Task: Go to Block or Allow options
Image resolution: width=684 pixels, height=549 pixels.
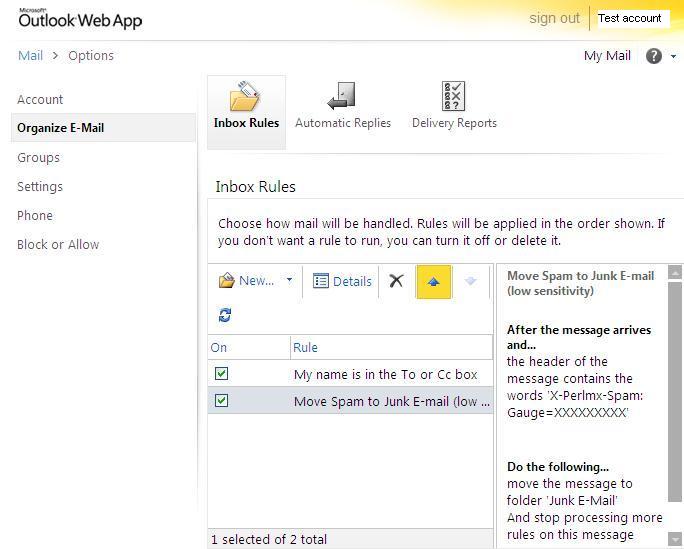Action: tap(58, 244)
